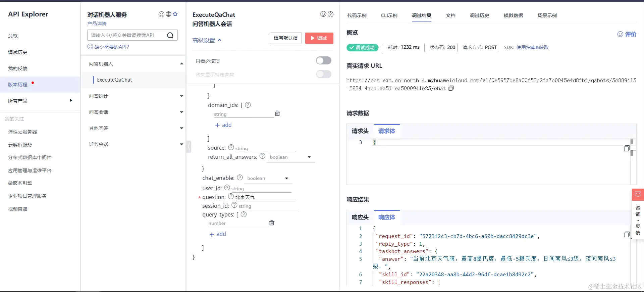
Task: Toggle 密文显示特定参数 switch
Action: coord(324,74)
